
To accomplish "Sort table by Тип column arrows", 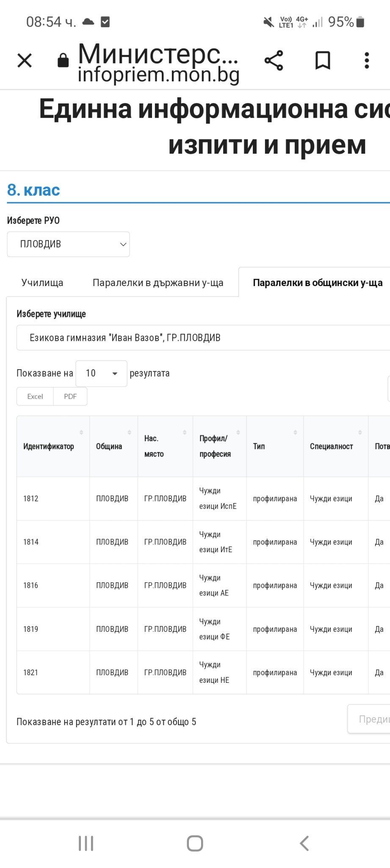I will click(x=295, y=432).
